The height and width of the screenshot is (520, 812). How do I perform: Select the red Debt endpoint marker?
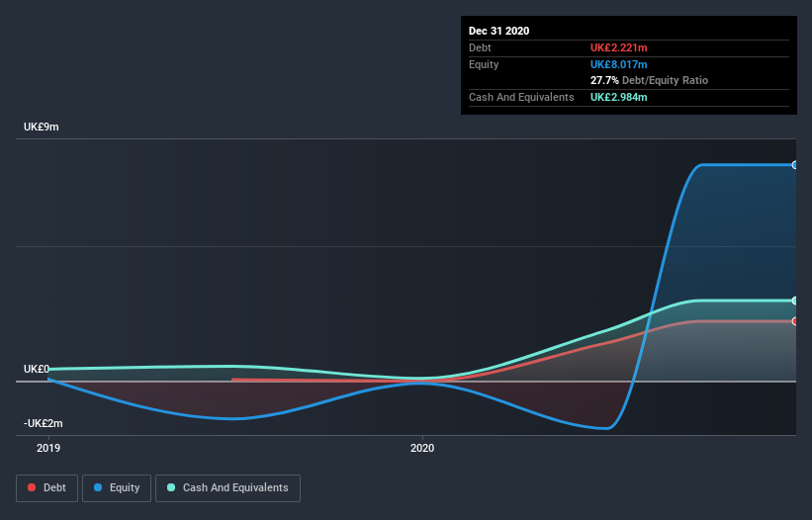tap(795, 321)
